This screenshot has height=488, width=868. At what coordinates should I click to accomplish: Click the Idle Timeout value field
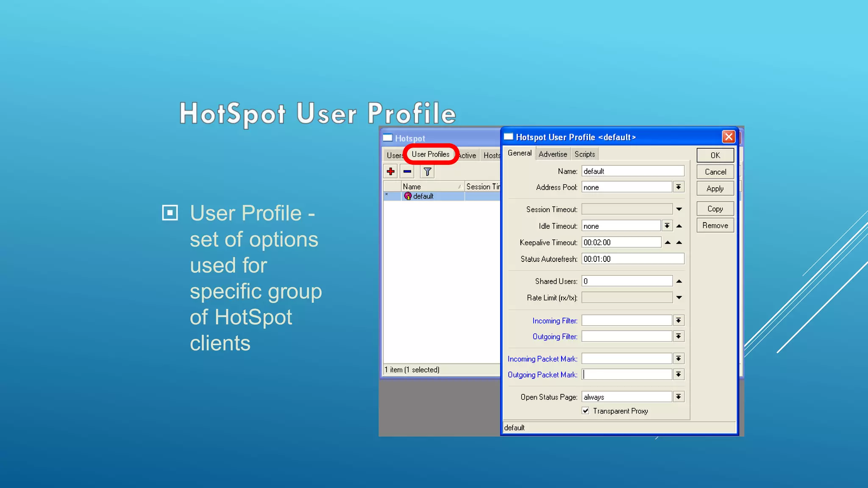coord(621,226)
